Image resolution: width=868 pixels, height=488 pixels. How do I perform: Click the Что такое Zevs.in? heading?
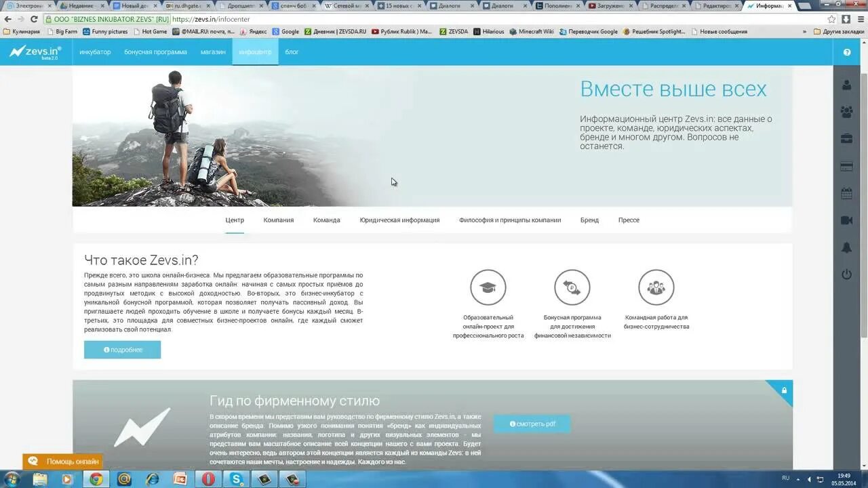pyautogui.click(x=141, y=260)
